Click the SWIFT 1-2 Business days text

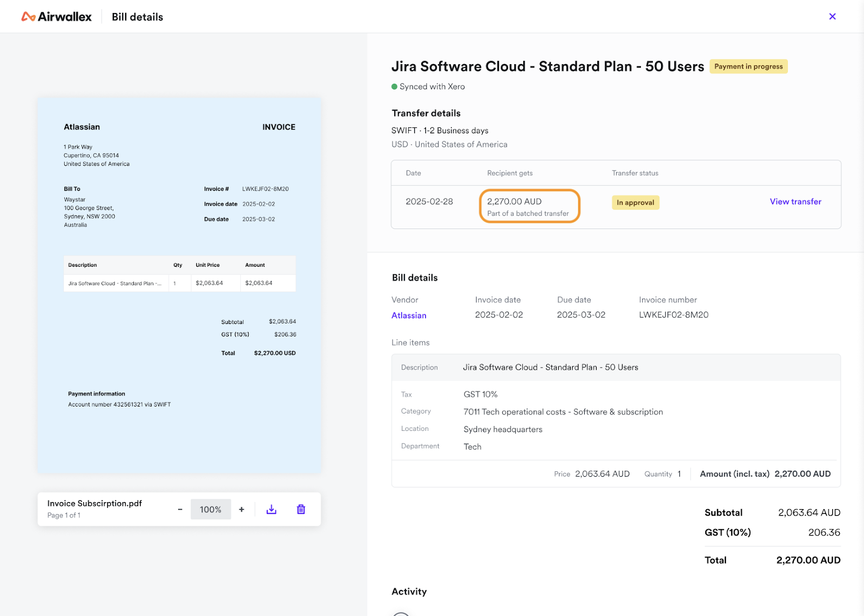click(x=440, y=131)
